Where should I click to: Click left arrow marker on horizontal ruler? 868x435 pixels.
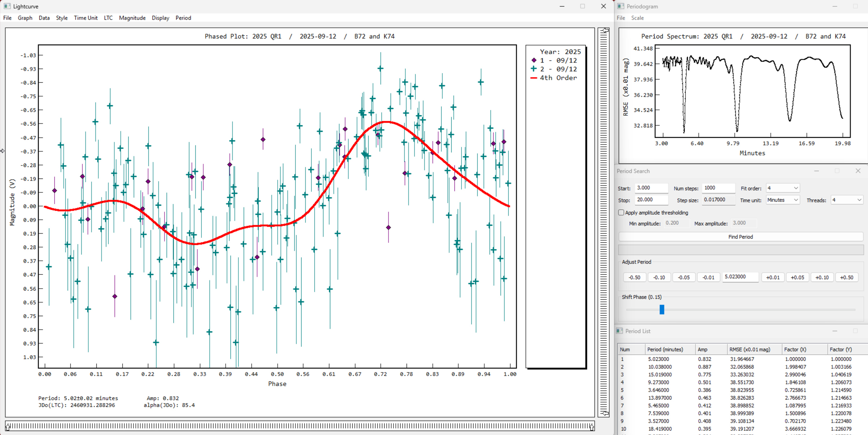click(8, 427)
